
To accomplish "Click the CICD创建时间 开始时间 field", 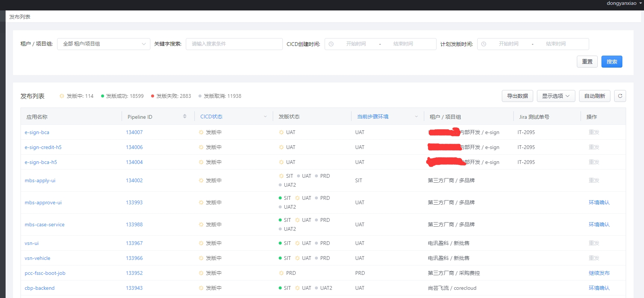I will [x=356, y=44].
